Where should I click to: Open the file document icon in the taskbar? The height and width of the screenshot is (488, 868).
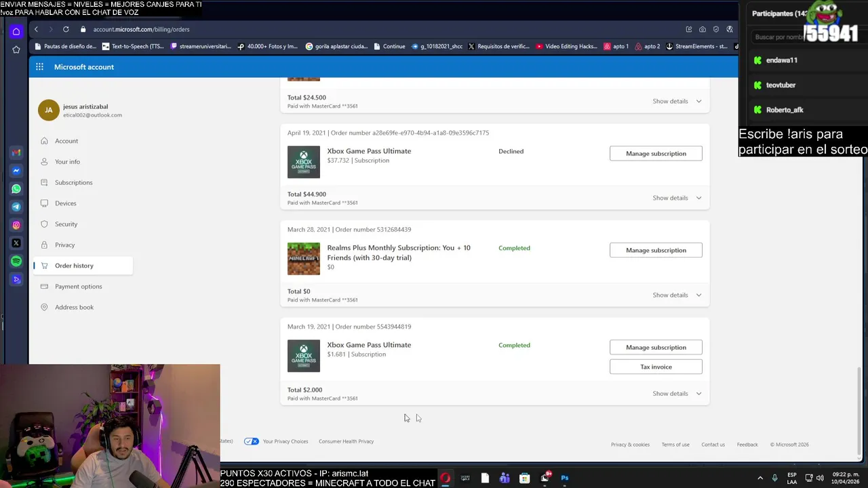pos(485,478)
